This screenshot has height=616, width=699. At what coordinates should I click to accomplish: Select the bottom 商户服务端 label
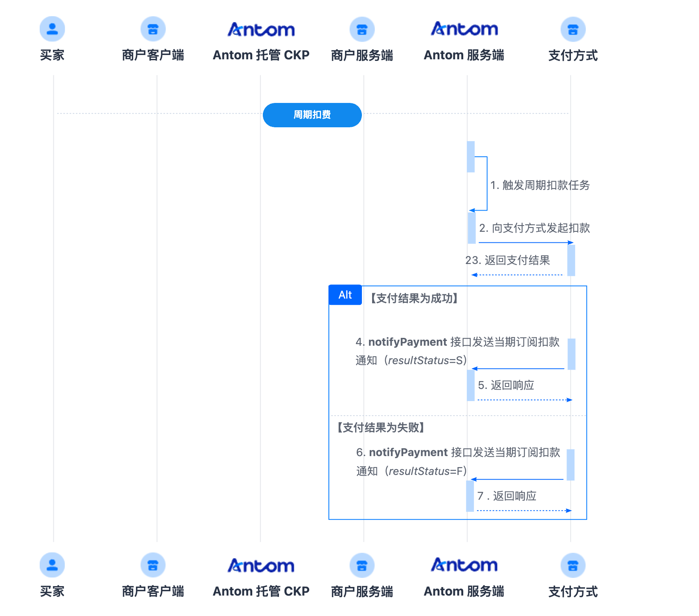(362, 592)
